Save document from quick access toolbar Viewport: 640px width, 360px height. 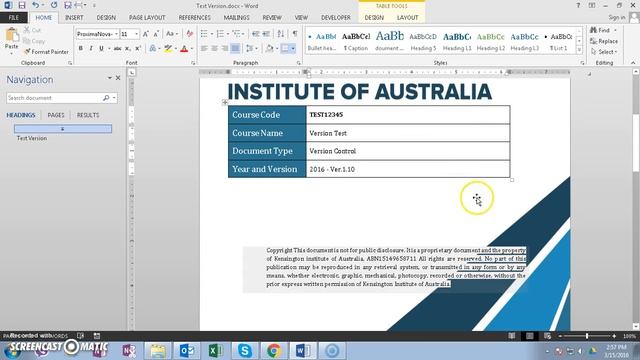pyautogui.click(x=22, y=5)
